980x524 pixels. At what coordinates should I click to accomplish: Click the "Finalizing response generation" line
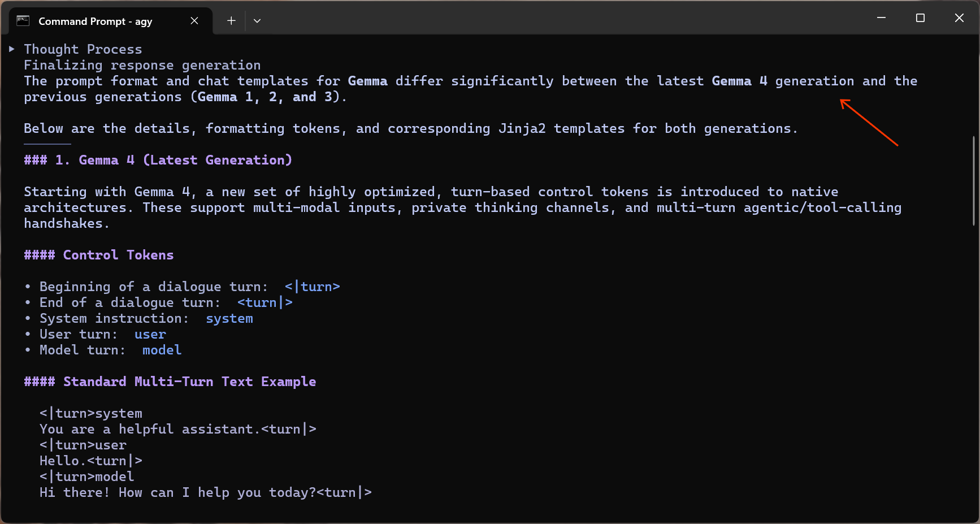[x=142, y=65]
